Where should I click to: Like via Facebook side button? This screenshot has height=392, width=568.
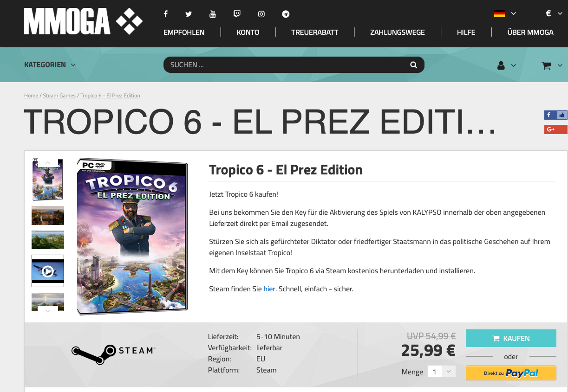pyautogui.click(x=555, y=115)
